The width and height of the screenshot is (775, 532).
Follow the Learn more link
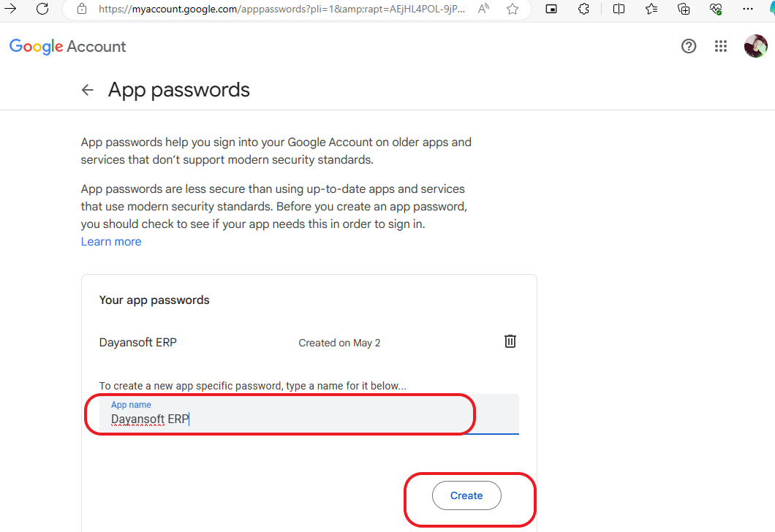tap(111, 242)
